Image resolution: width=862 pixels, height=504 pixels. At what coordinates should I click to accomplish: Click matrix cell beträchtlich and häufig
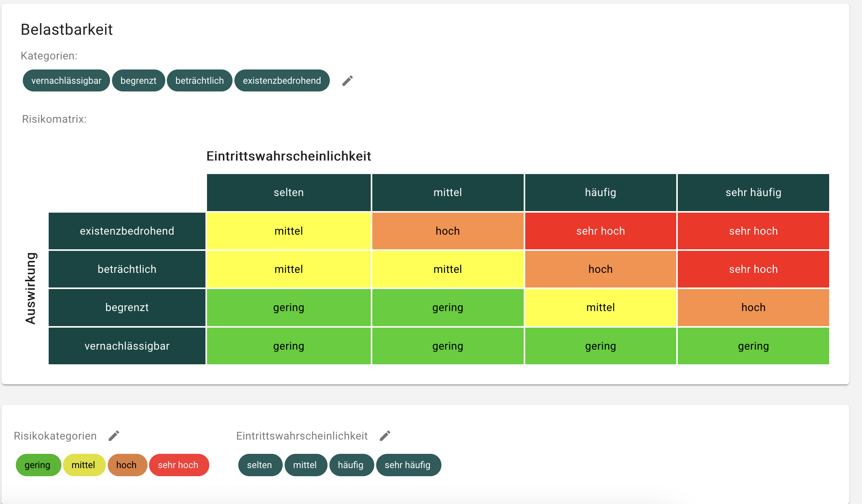coord(600,269)
